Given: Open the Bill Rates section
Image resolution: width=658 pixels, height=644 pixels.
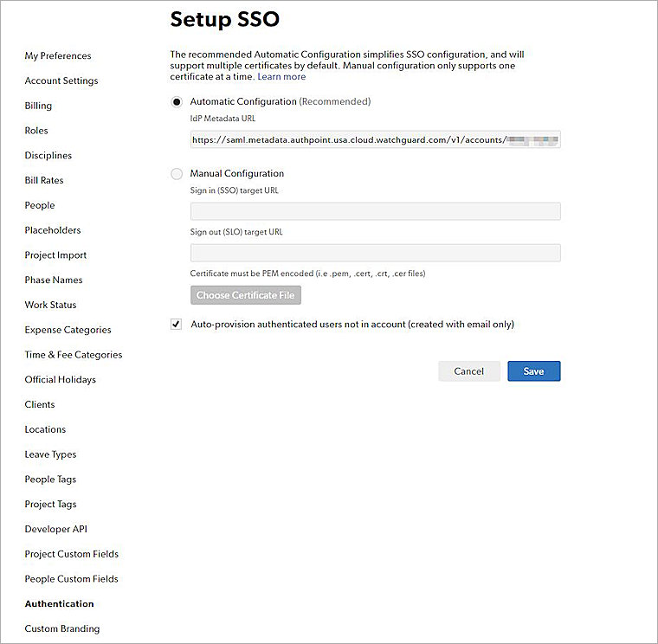Looking at the screenshot, I should coord(44,181).
